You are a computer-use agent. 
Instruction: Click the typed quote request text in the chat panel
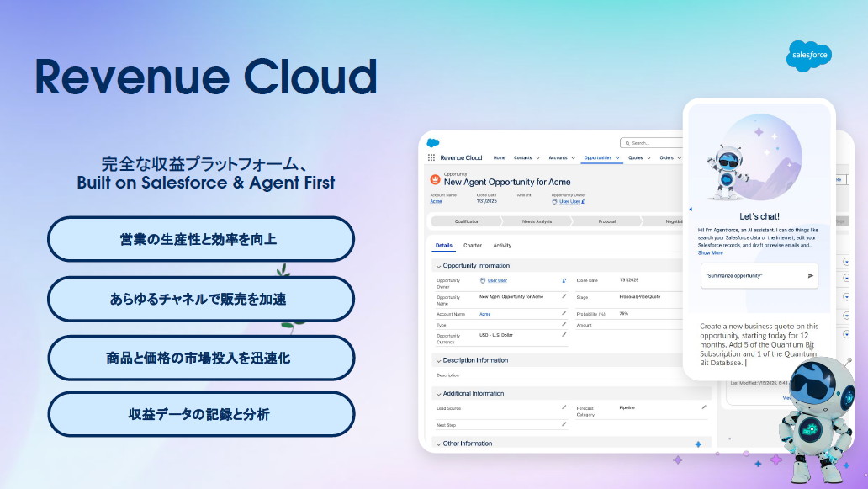[759, 344]
